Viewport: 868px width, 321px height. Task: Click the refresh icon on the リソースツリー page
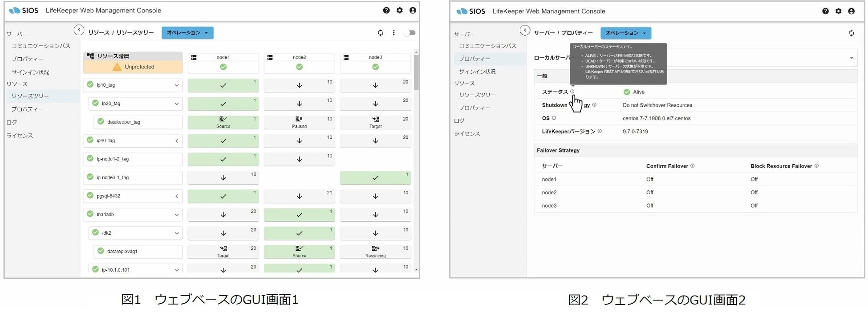381,33
